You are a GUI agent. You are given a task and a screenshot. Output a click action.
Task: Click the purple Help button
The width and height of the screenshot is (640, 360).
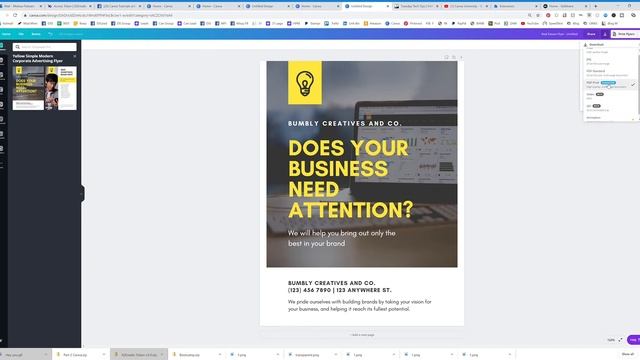[x=634, y=340]
